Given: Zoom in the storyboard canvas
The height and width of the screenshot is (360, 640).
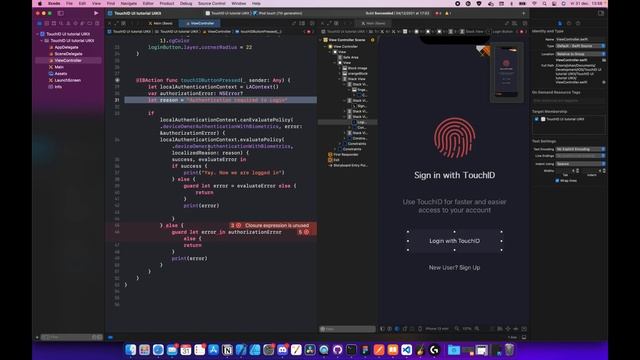Looking at the screenshot, I should pyautogui.click(x=477, y=329).
